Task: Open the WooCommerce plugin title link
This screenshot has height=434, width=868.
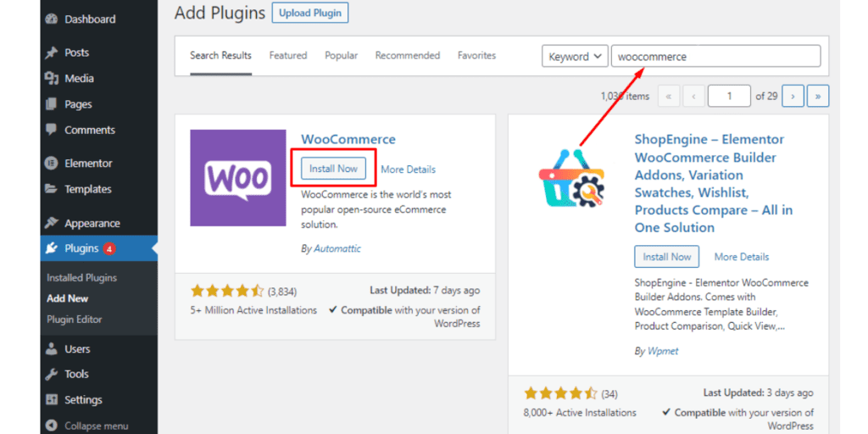Action: 348,139
